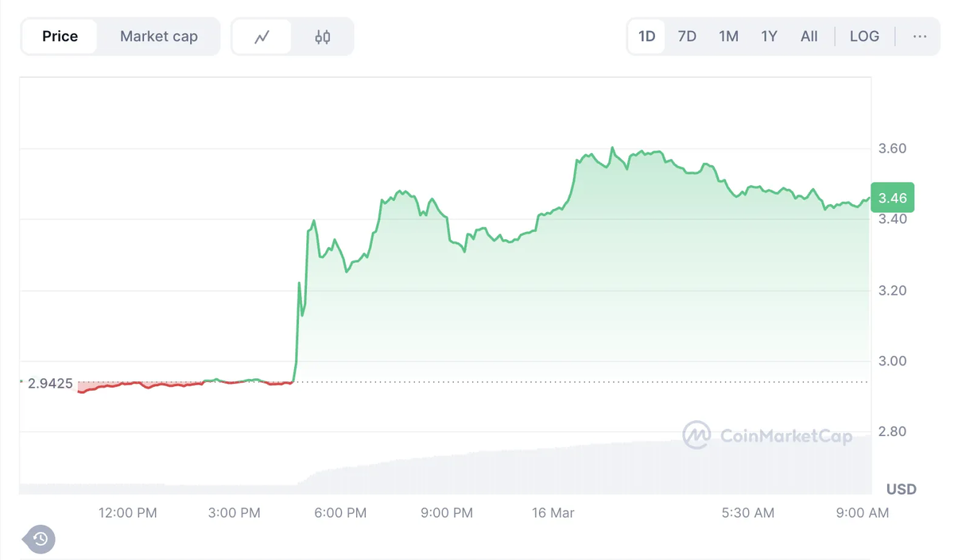The width and height of the screenshot is (954, 560).
Task: Select the All time range
Action: coord(809,37)
